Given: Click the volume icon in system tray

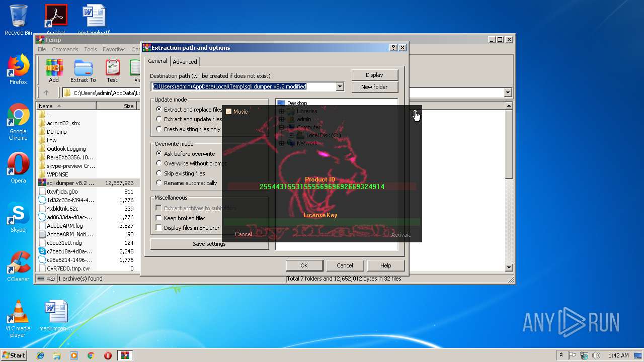Looking at the screenshot, I should click(596, 355).
